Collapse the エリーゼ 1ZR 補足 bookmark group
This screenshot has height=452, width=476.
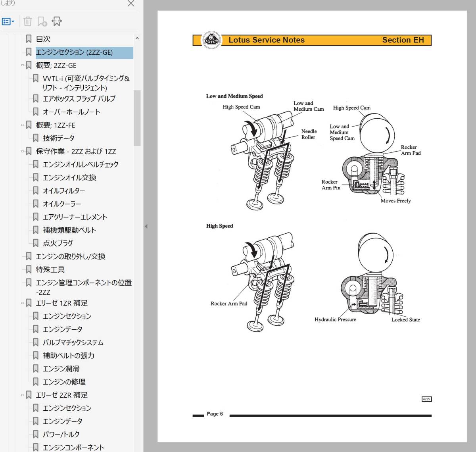click(23, 303)
